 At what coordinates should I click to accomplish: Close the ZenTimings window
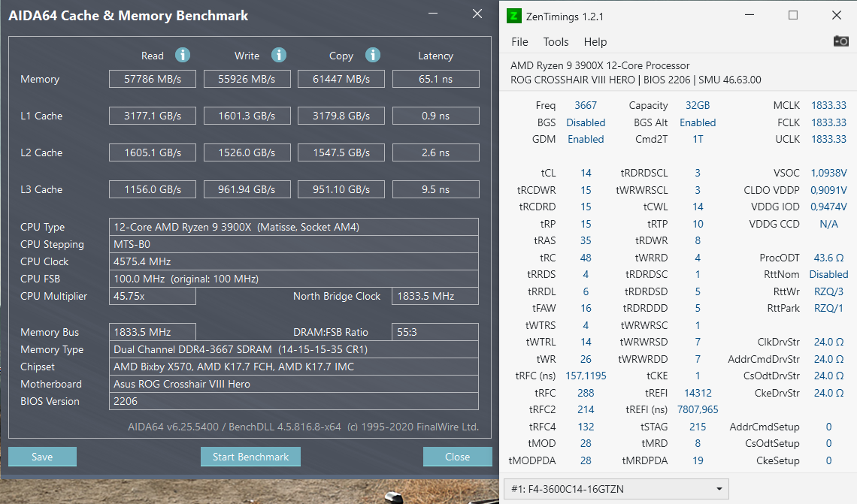coord(836,15)
